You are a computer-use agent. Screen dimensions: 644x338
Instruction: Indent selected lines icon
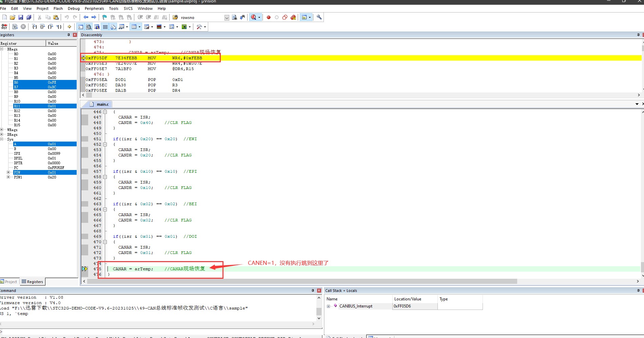(140, 17)
